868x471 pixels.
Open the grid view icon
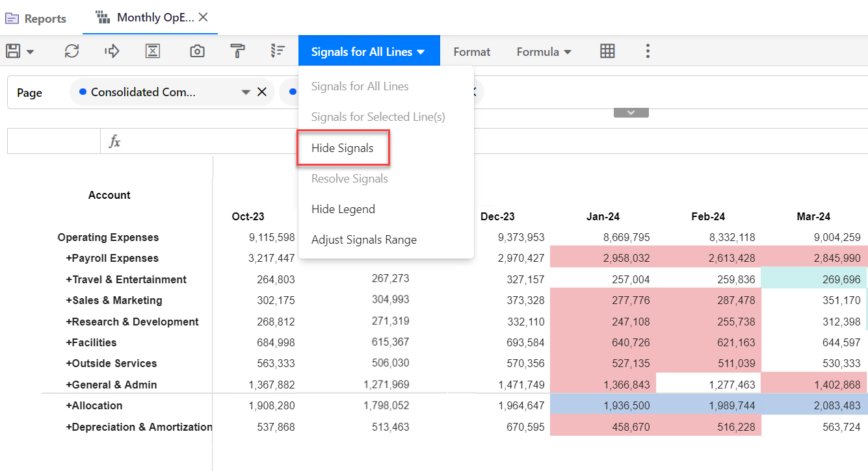(x=607, y=51)
